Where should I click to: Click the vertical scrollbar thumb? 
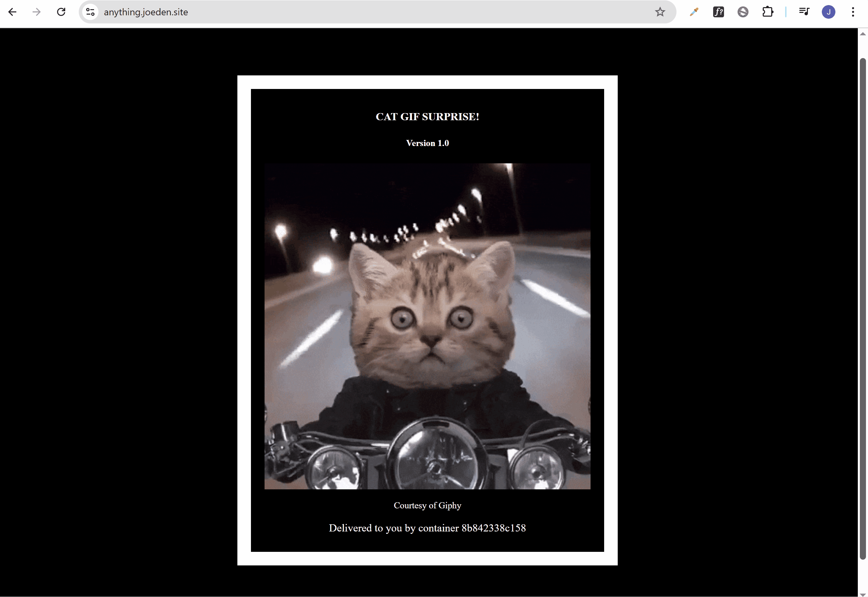pos(863,309)
